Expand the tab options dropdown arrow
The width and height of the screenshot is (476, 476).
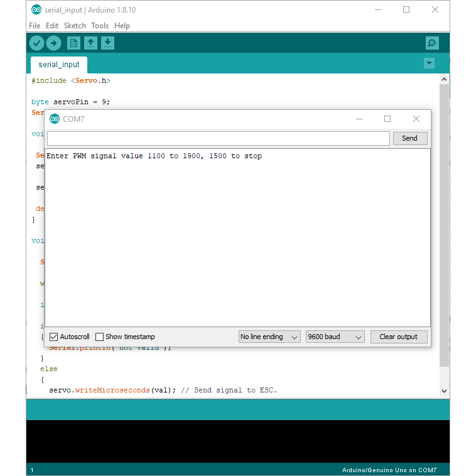pos(430,63)
